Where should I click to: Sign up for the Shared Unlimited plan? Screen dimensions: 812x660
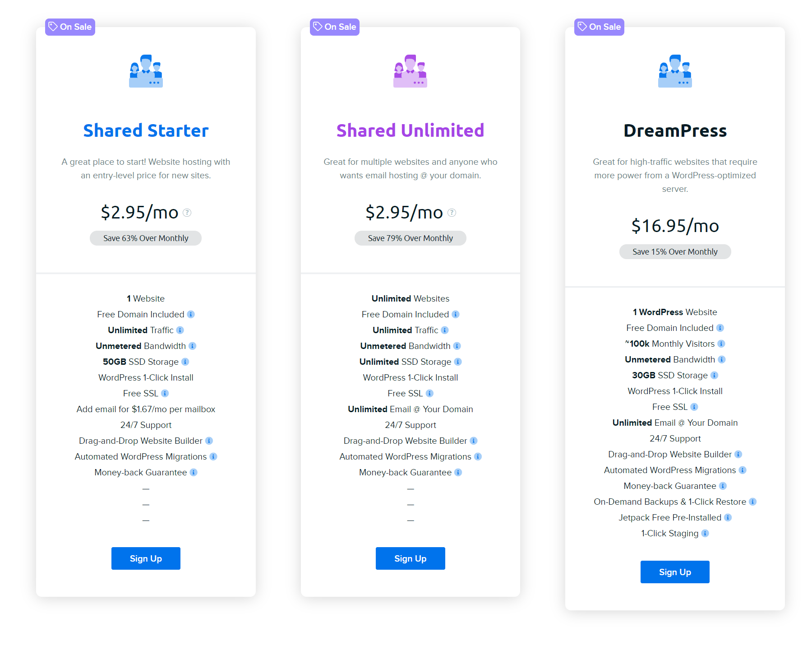[x=411, y=558]
